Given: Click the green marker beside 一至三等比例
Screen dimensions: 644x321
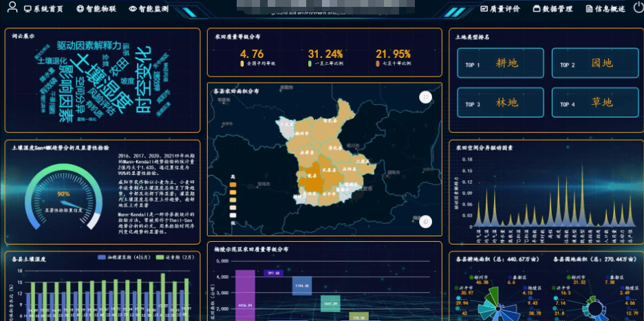Looking at the screenshot, I should [x=310, y=63].
